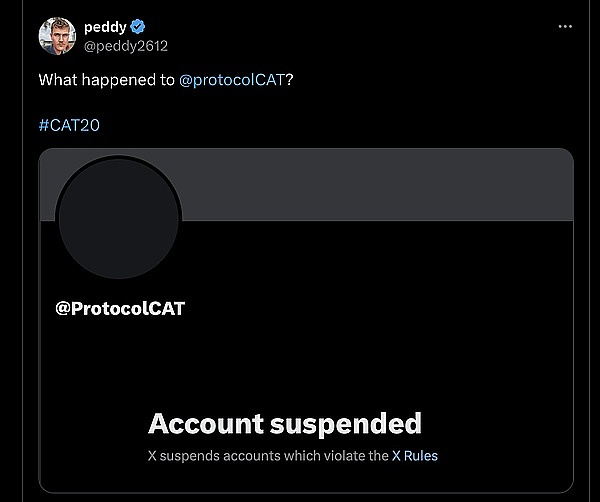Click the word "What" starting the tweet

[x=58, y=79]
